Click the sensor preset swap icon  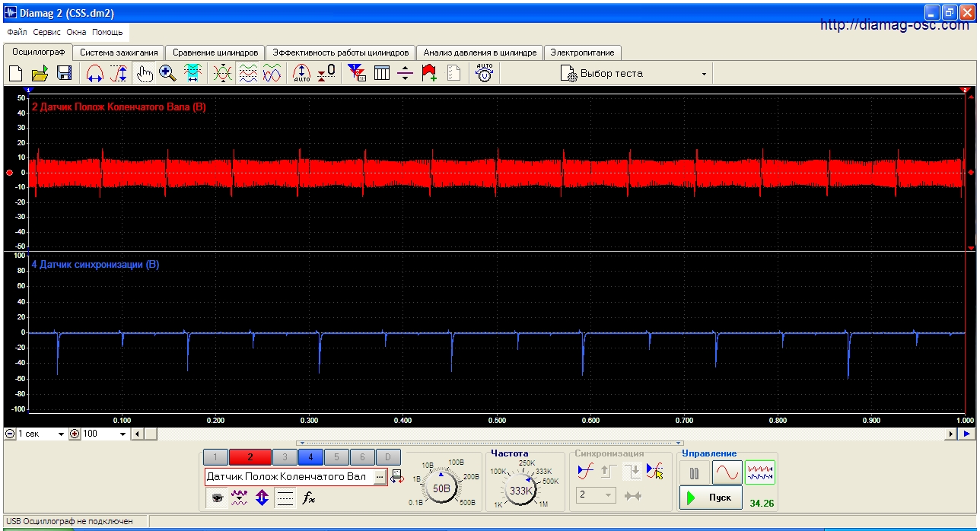396,477
